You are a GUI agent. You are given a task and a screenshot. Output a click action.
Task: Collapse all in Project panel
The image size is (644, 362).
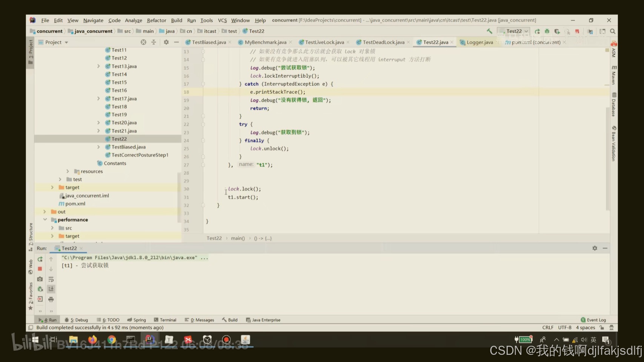click(154, 42)
